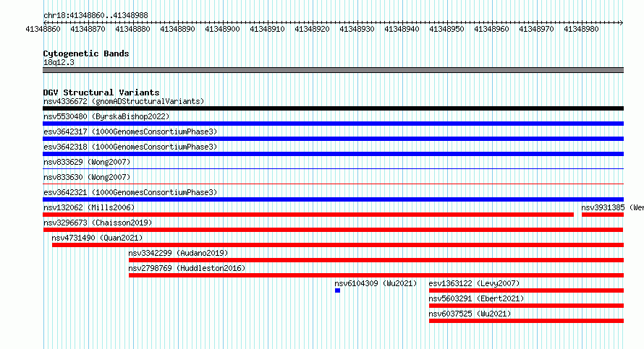Click ruler position 41348940

[402, 29]
